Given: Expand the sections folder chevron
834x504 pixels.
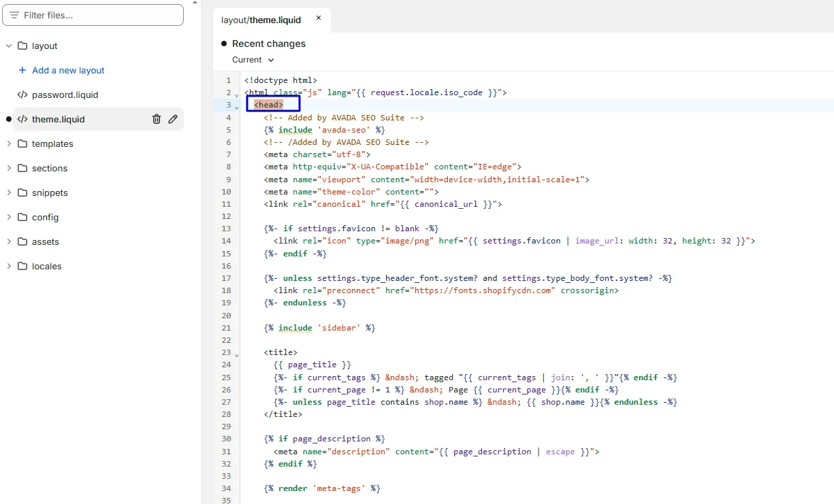Looking at the screenshot, I should point(9,168).
